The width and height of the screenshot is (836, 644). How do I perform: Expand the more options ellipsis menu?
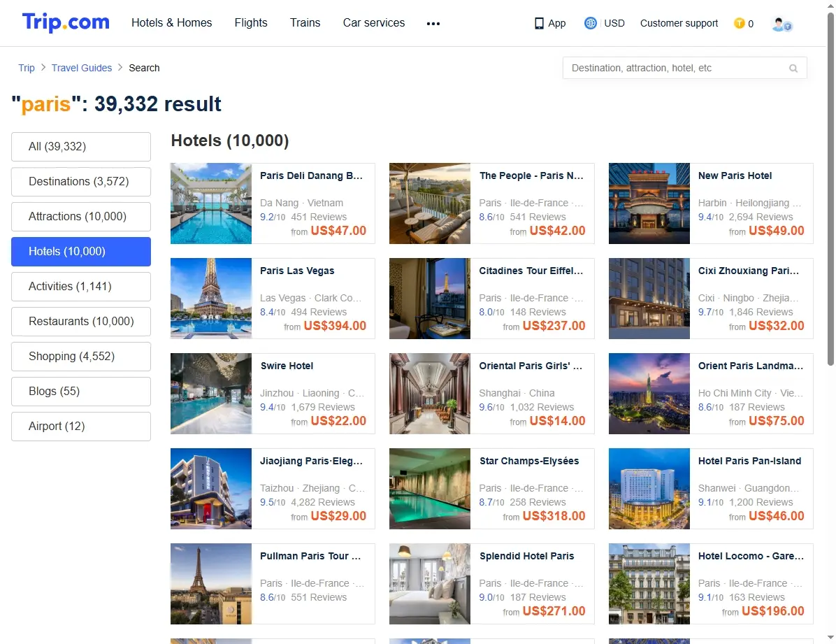coord(433,24)
